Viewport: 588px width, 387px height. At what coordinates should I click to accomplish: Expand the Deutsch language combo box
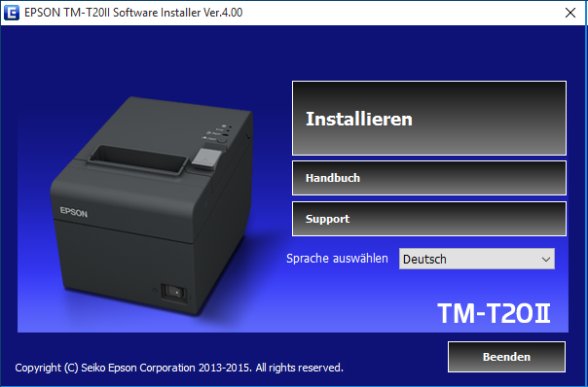[x=477, y=259]
